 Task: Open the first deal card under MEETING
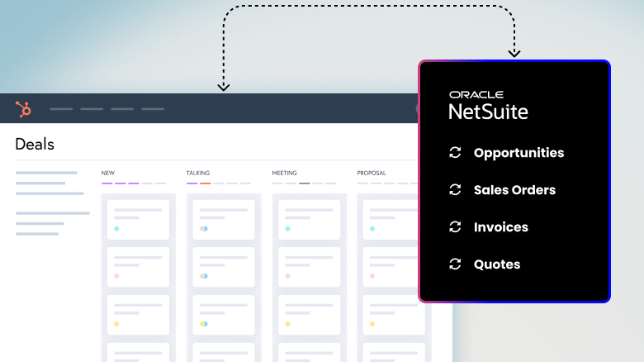pos(310,220)
